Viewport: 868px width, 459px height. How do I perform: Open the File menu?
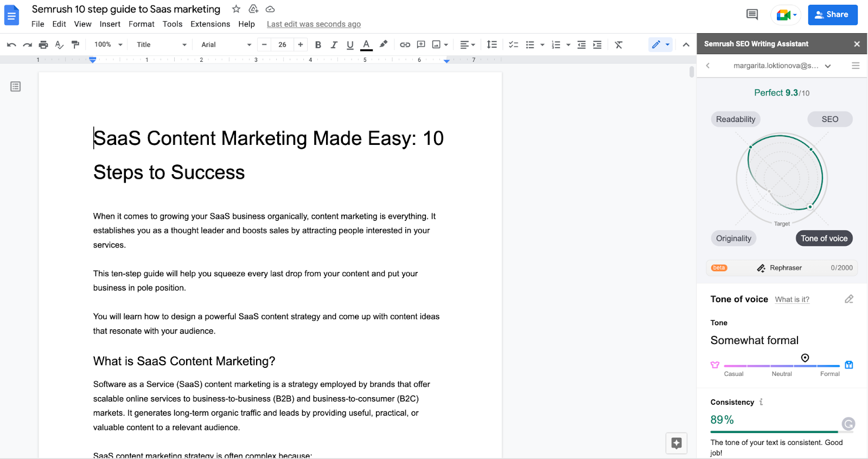[38, 24]
